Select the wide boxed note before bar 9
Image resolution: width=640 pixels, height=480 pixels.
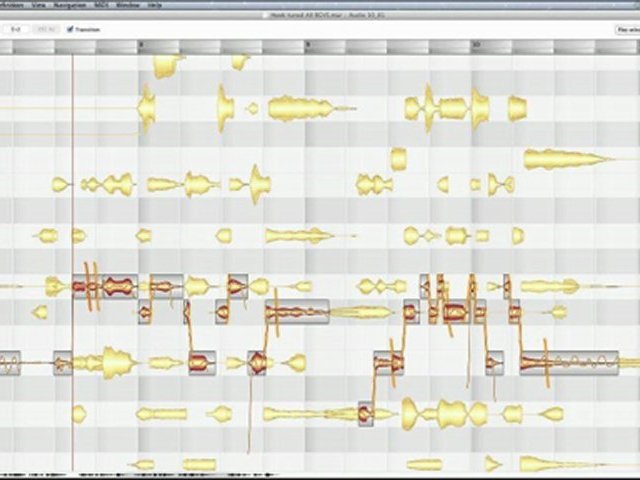click(x=297, y=313)
